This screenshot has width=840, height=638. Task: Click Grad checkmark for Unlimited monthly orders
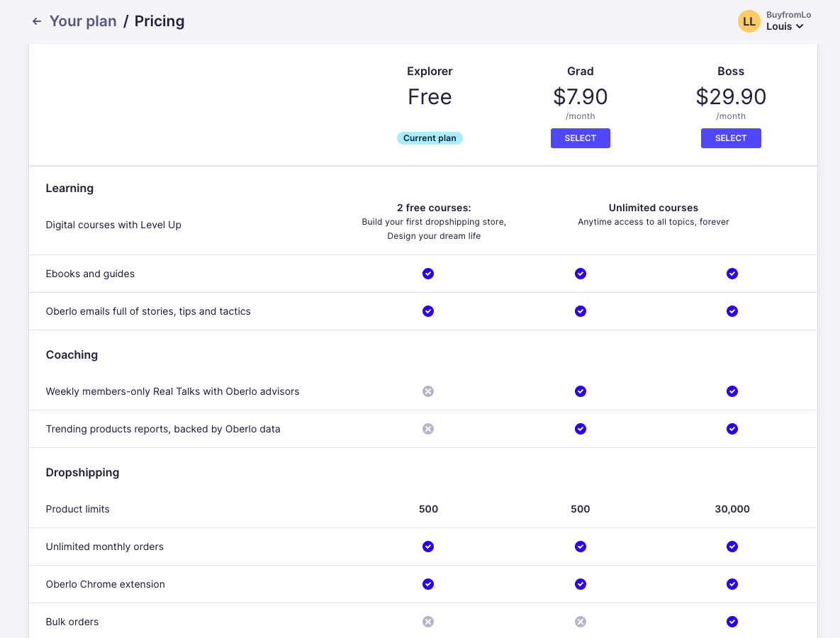tap(580, 547)
